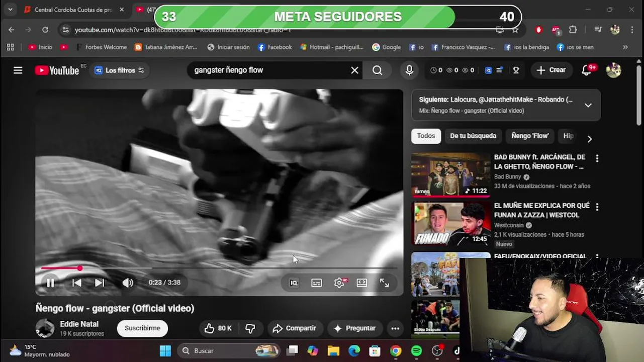Select the Todos filter chip
The height and width of the screenshot is (362, 644).
pyautogui.click(x=426, y=136)
